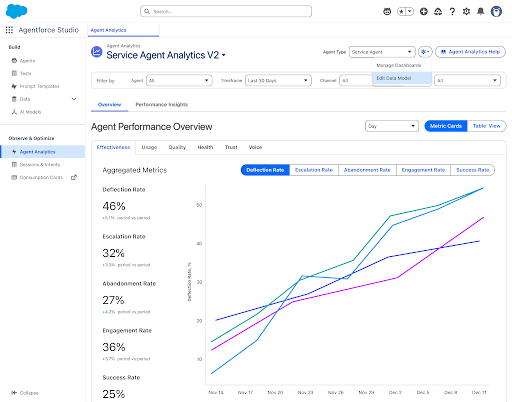Click the blue analytics dashboard icon

coord(97,52)
